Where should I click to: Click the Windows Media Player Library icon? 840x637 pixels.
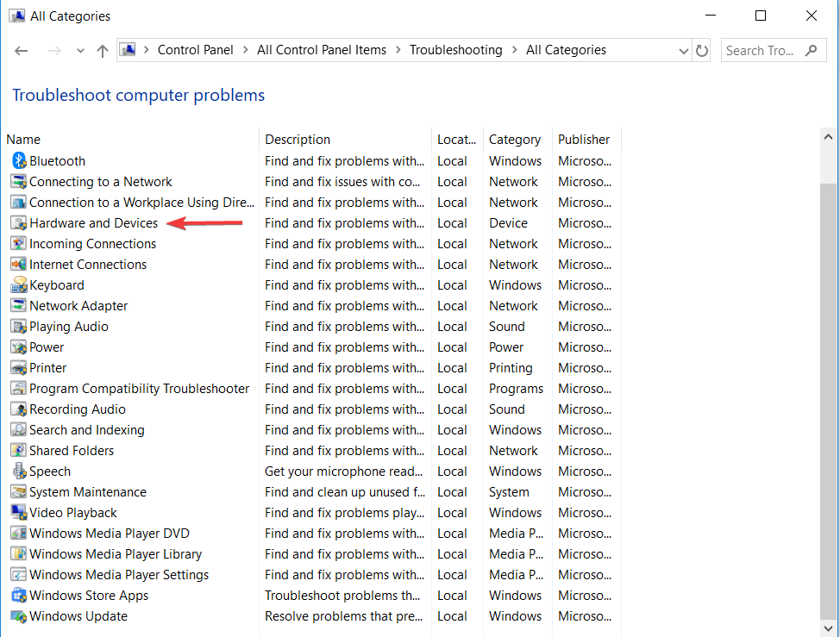tap(19, 554)
